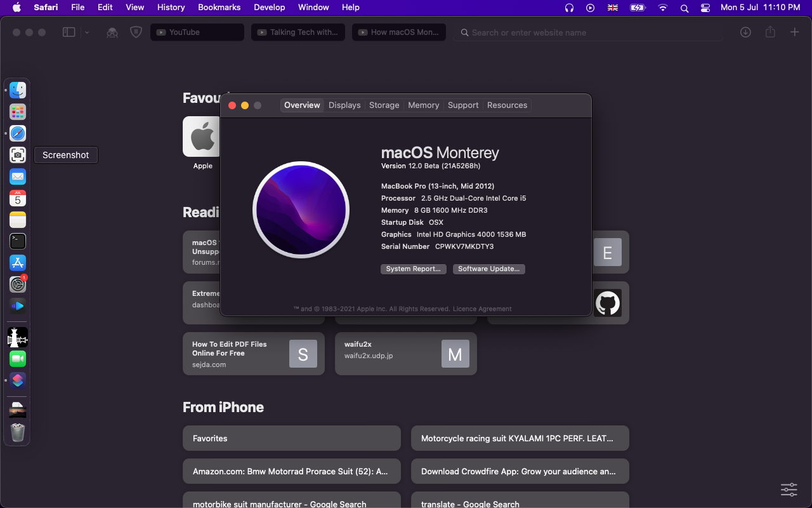Open translate - Google Search item
Image resolution: width=812 pixels, height=508 pixels.
click(520, 500)
